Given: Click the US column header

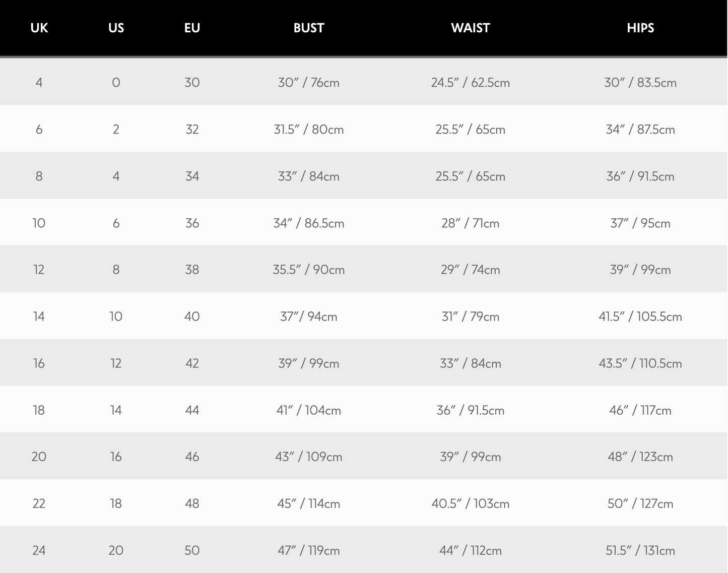Looking at the screenshot, I should [116, 28].
